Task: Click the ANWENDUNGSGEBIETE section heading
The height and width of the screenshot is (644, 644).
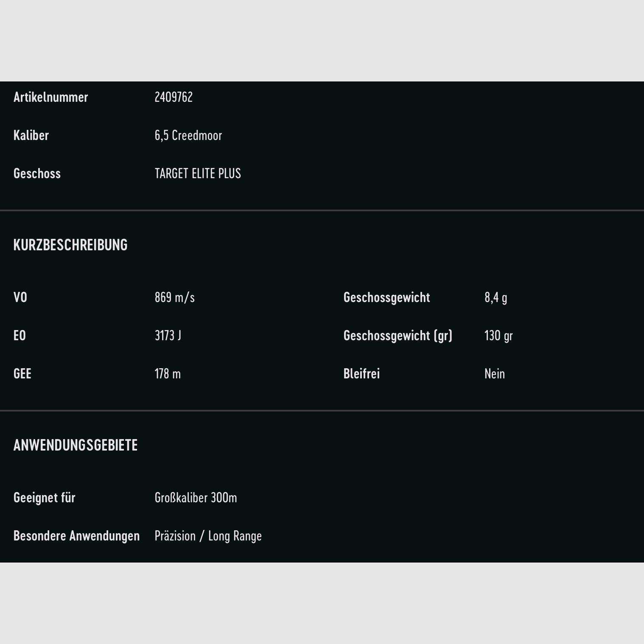Action: 76,445
